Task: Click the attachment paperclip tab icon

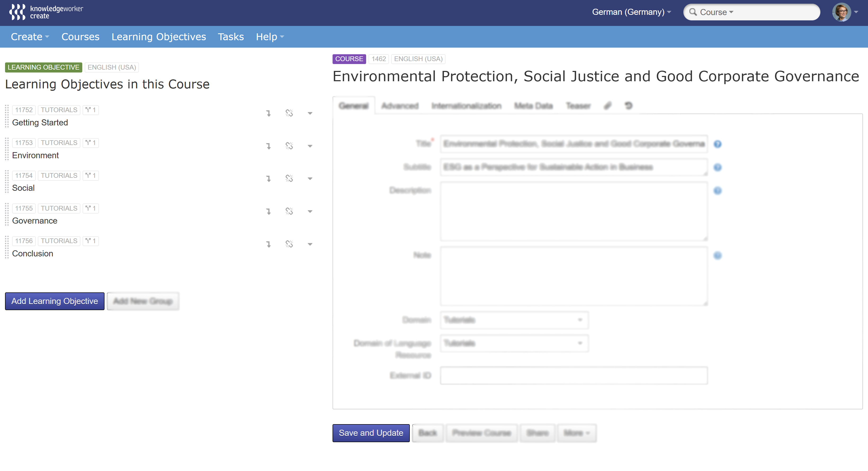Action: (607, 106)
